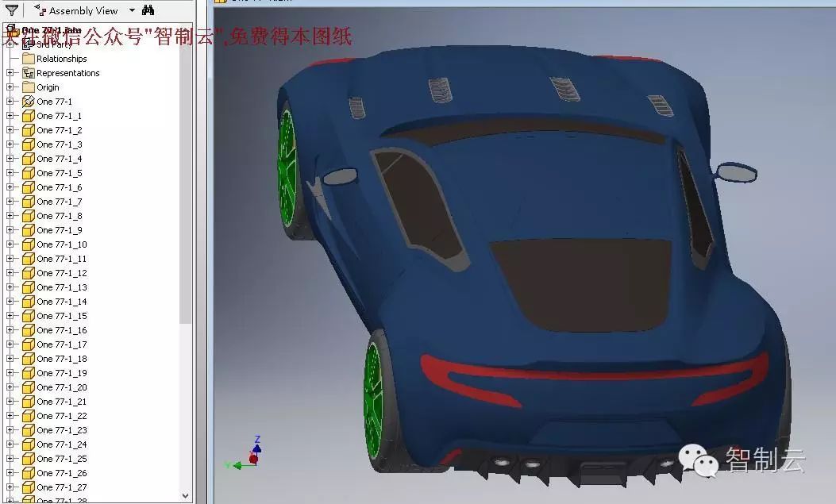Select the 'One 77-1_13' row text
Viewport: 836px width, 504px height.
(x=61, y=287)
